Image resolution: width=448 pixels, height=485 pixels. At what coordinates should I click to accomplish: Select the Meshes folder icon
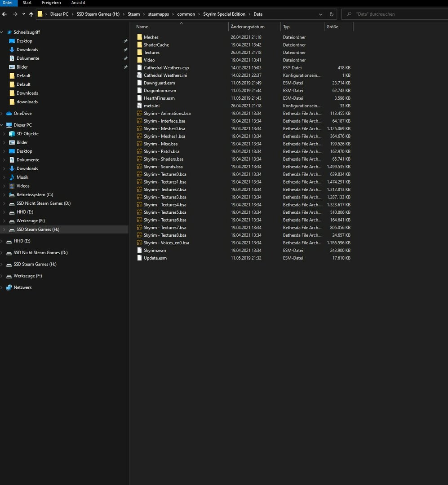coord(139,37)
